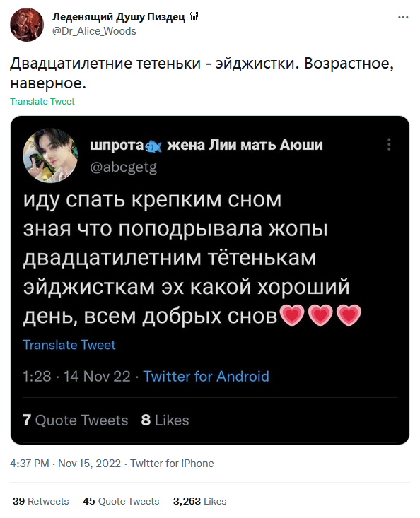View the 39 Retweets list
Screen dimensions: 420x518
pos(40,501)
